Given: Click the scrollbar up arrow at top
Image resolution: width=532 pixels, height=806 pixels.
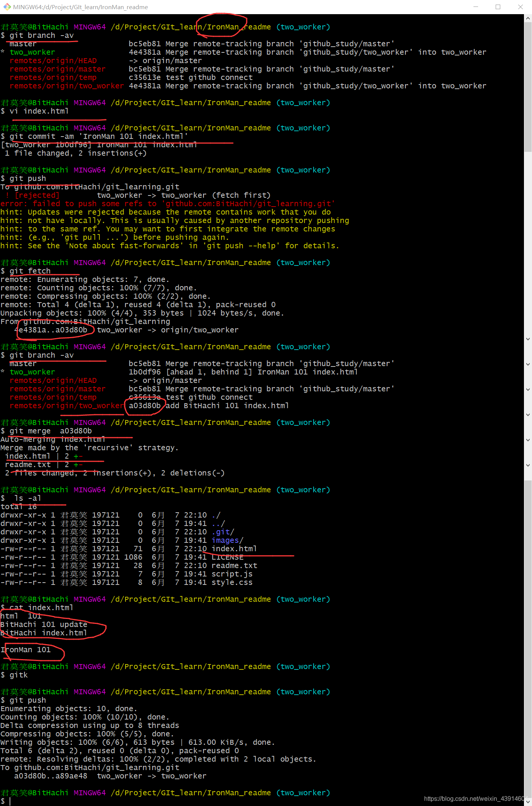Looking at the screenshot, I should point(528,18).
